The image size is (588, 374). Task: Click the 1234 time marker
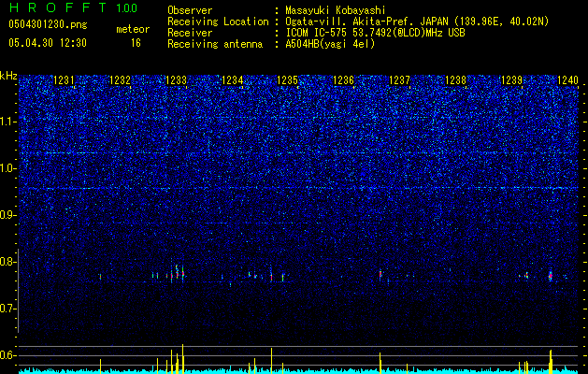232,80
